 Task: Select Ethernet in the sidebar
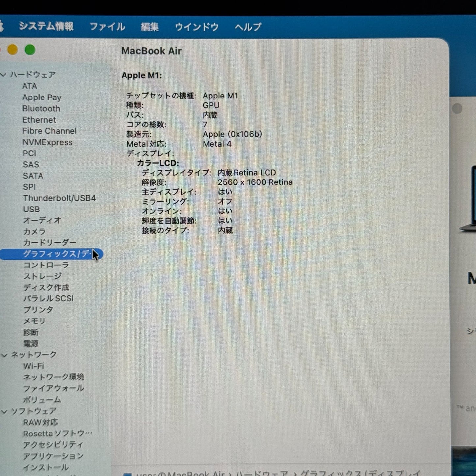[39, 120]
